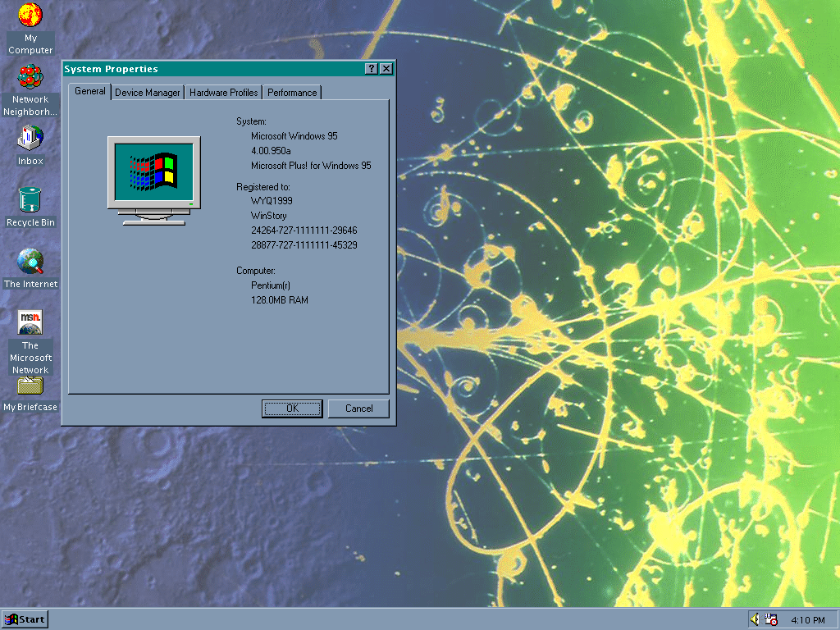840x630 pixels.
Task: Click the taskbar clock showing 4:10 PM
Action: pos(807,619)
